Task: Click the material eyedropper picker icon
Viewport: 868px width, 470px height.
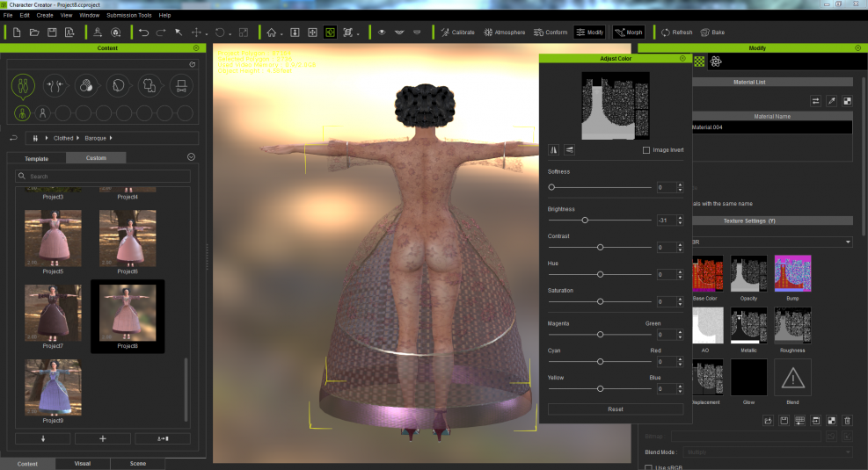Action: tap(831, 101)
